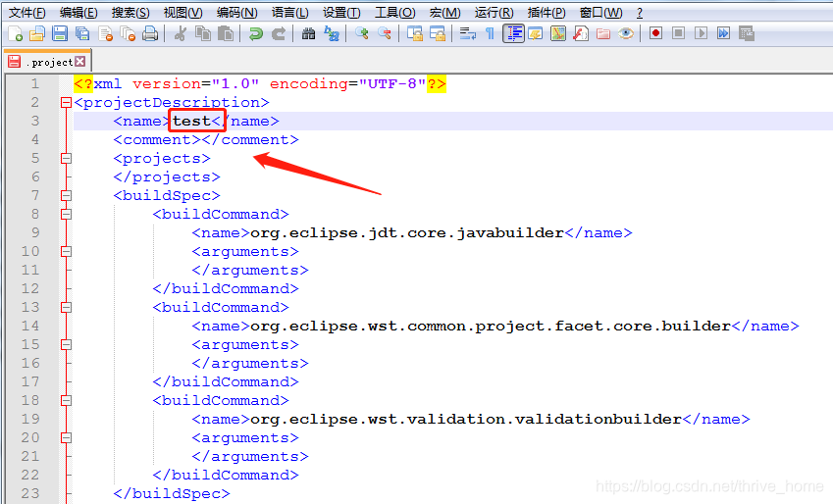Paste clipboard with Paste icon

[x=226, y=34]
